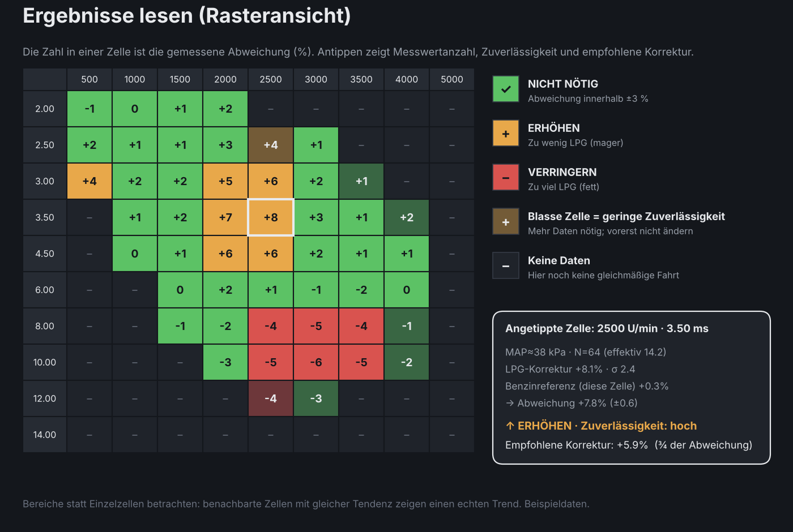Tap the -6 cell at 3000 U/min, 10.00 ms
The height and width of the screenshot is (532, 793).
[x=316, y=362]
